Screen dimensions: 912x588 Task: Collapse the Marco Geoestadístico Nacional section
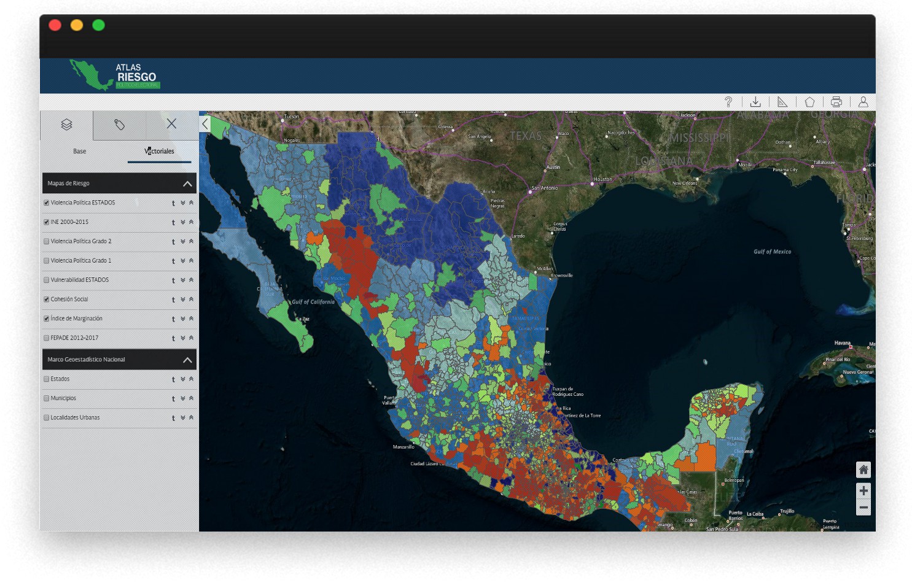(187, 360)
